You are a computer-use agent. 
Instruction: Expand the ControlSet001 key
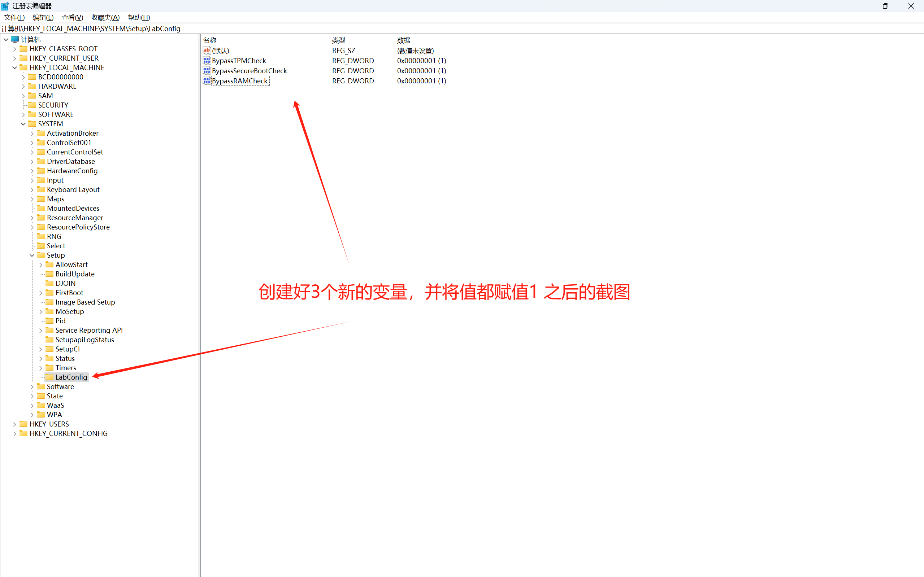tap(32, 143)
